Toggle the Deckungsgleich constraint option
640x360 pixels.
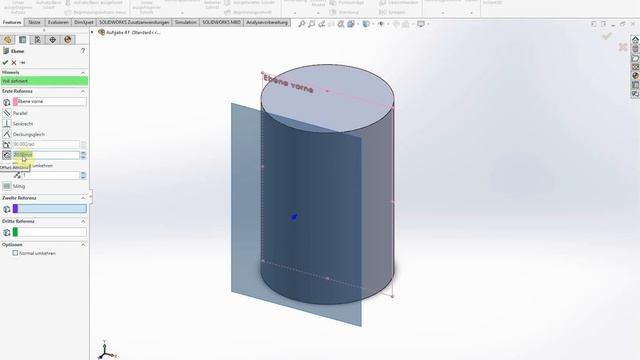click(7, 134)
